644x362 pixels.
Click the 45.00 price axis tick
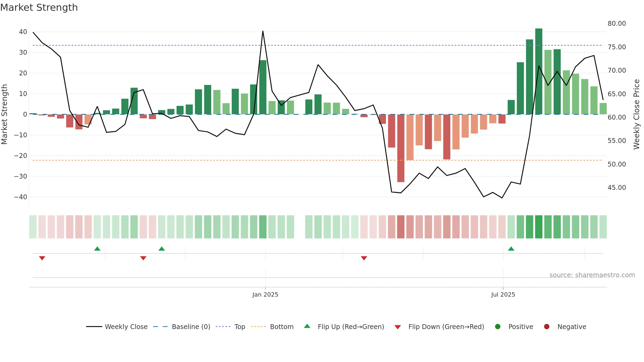tap(617, 188)
